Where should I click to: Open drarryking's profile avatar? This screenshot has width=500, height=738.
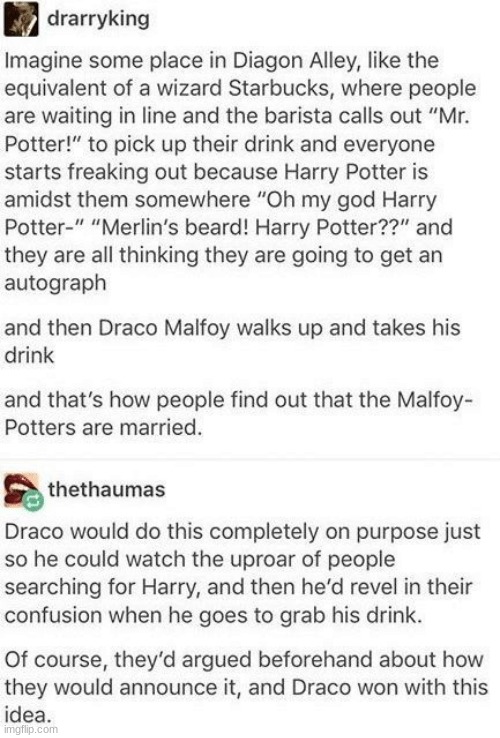[x=21, y=19]
